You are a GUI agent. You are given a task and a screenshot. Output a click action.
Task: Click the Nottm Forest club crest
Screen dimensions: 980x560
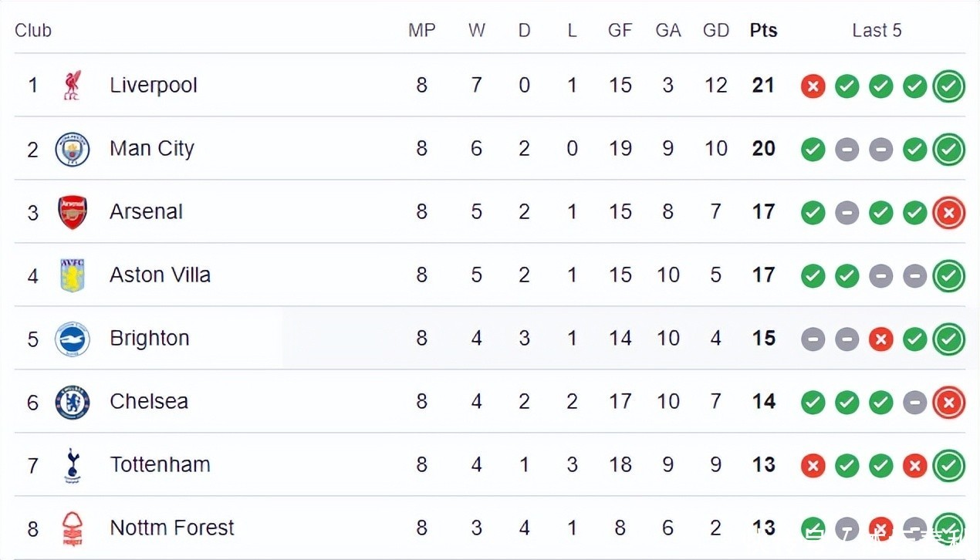(73, 528)
